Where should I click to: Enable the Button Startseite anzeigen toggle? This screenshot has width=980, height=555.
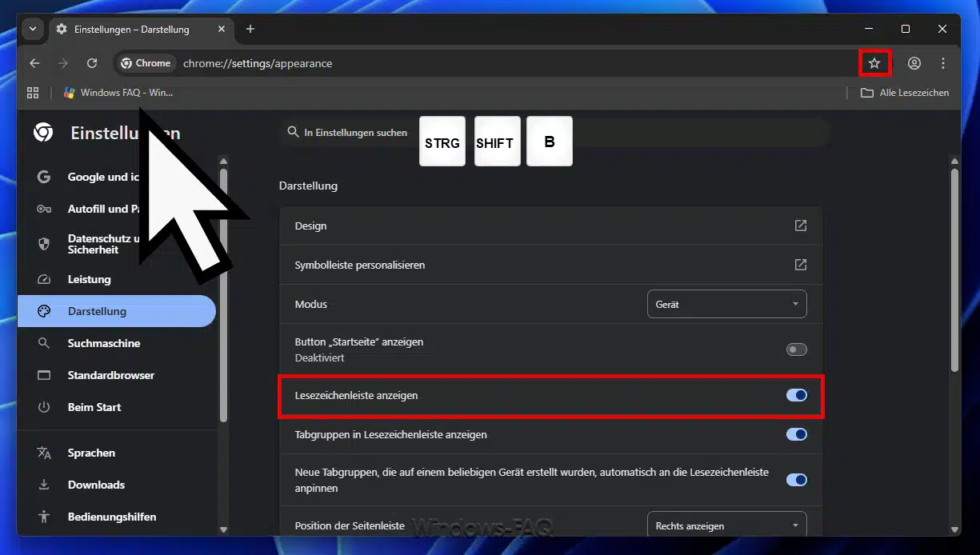coord(796,349)
